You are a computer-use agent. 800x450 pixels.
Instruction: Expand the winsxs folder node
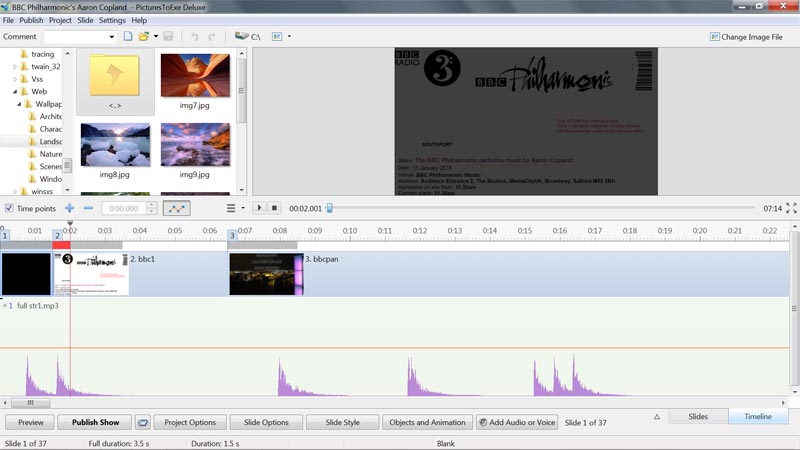point(15,191)
